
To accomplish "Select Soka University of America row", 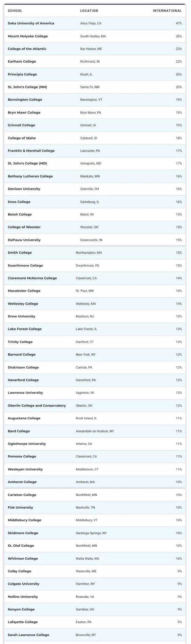I will tap(95, 23).
